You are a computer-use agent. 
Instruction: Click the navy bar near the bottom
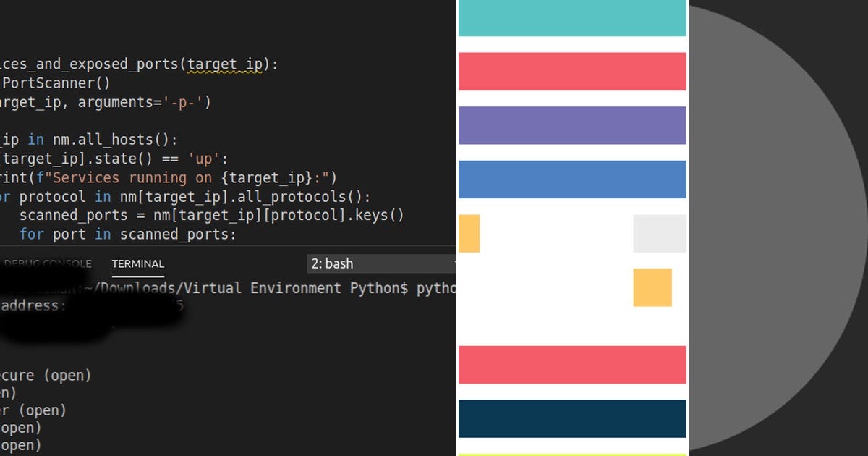[572, 418]
